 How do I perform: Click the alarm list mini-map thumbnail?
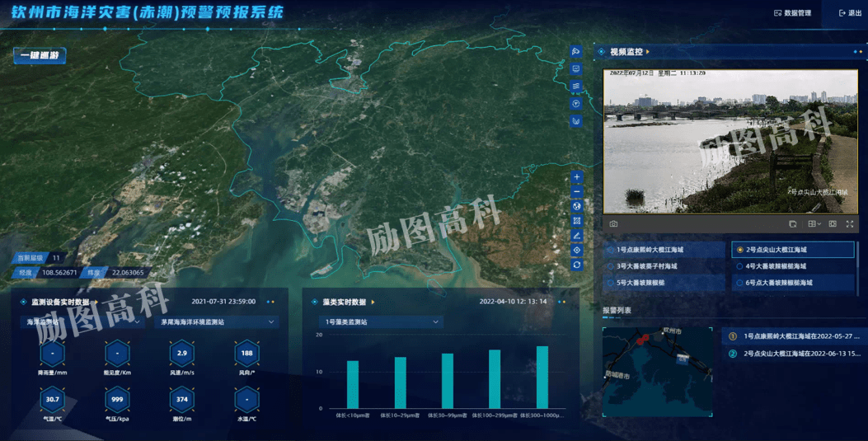657,370
